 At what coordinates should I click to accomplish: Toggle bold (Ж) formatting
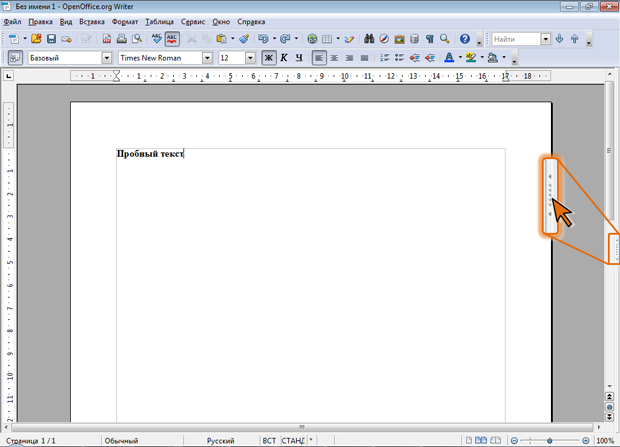point(269,58)
